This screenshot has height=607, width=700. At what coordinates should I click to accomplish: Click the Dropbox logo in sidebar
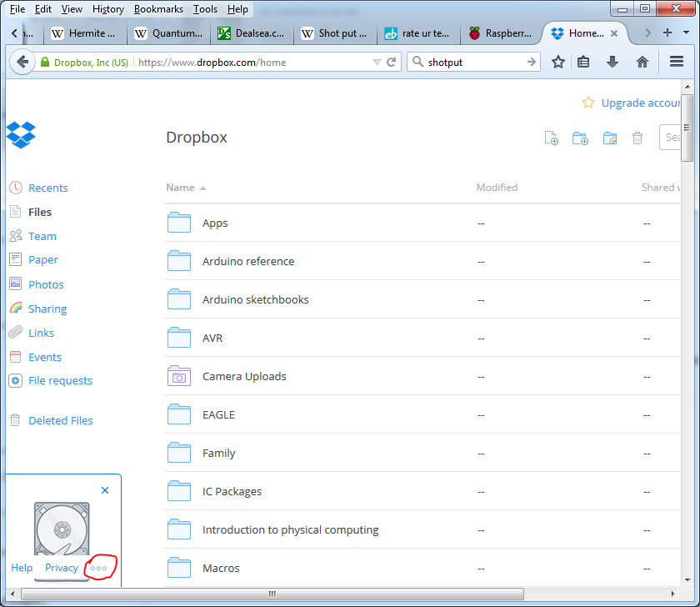pos(21,134)
